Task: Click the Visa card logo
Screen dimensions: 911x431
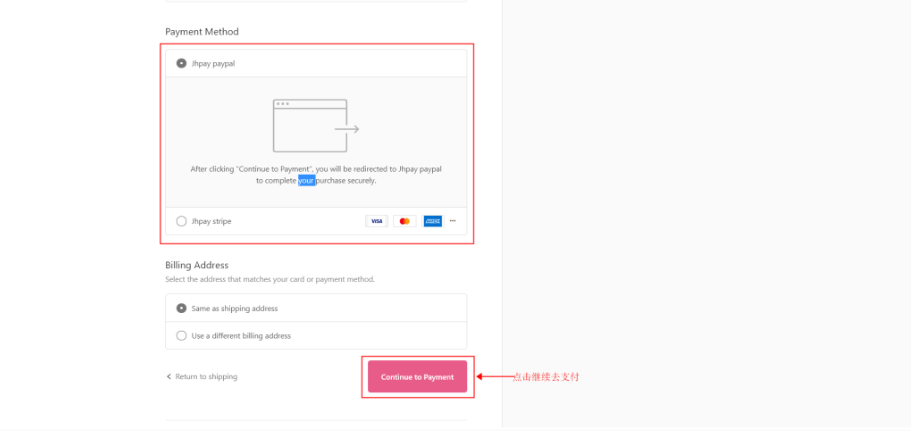Action: click(376, 221)
